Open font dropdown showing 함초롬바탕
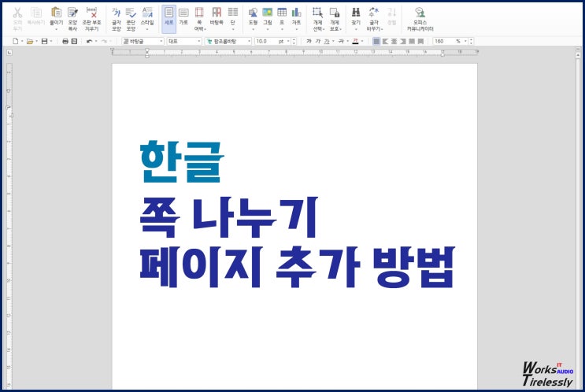585x392 pixels. (x=228, y=41)
